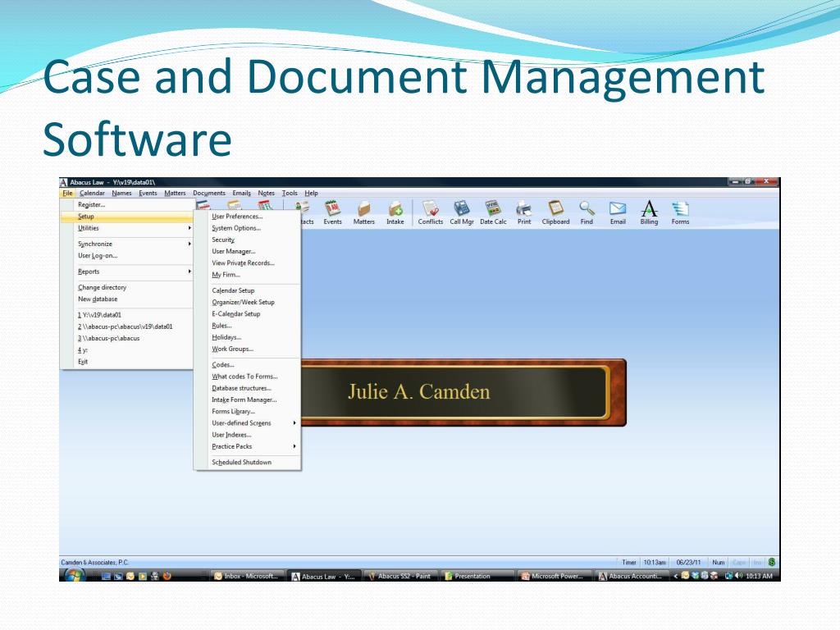Screen dimensions: 840x630
Task: Open recent path \\abacus-pc\abacus\v19\data01
Action: click(127, 326)
